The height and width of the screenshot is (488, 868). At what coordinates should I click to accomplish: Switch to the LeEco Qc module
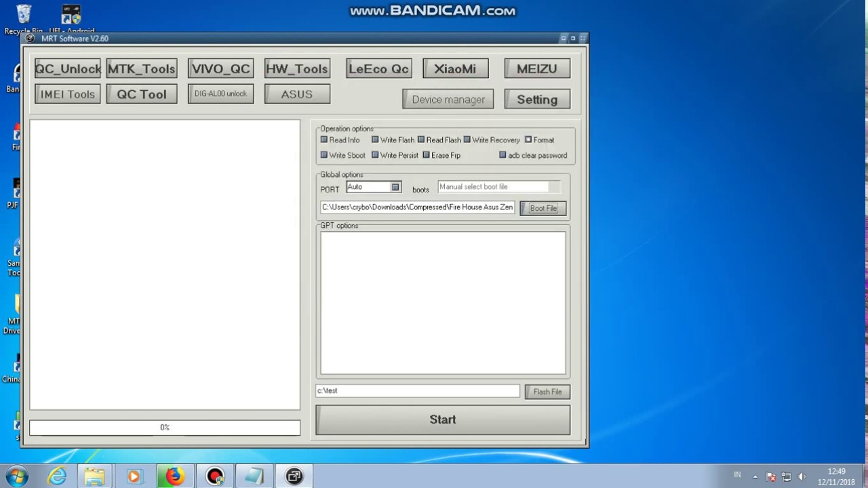coord(378,68)
